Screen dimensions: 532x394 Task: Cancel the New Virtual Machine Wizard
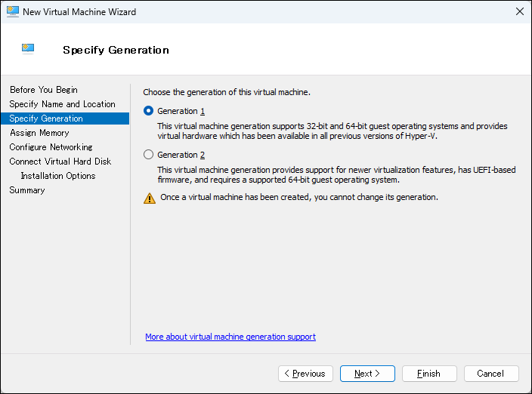(490, 374)
